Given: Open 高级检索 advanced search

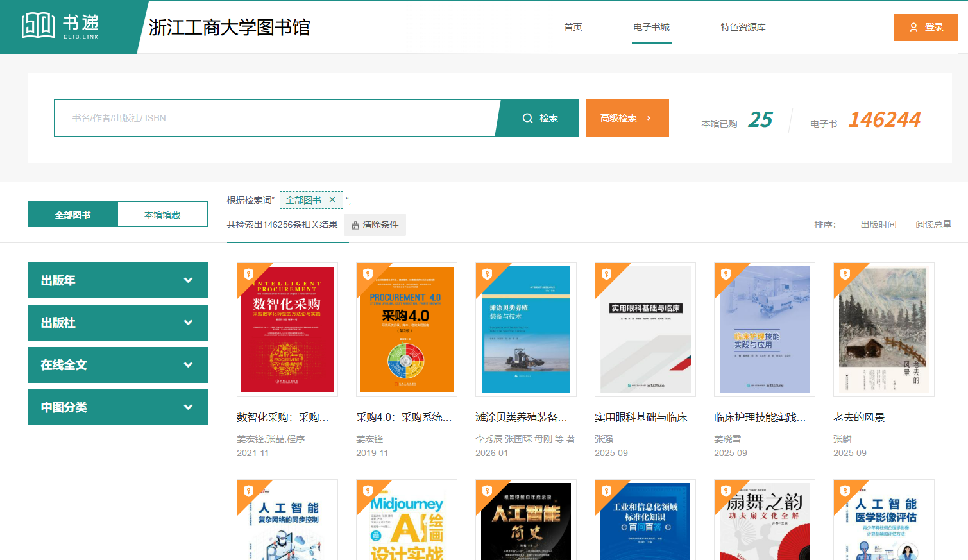Looking at the screenshot, I should [627, 118].
